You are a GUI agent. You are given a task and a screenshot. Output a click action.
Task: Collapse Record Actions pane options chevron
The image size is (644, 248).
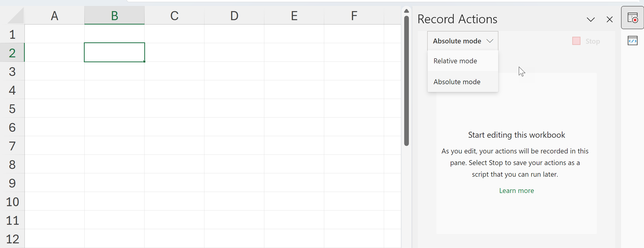point(591,19)
